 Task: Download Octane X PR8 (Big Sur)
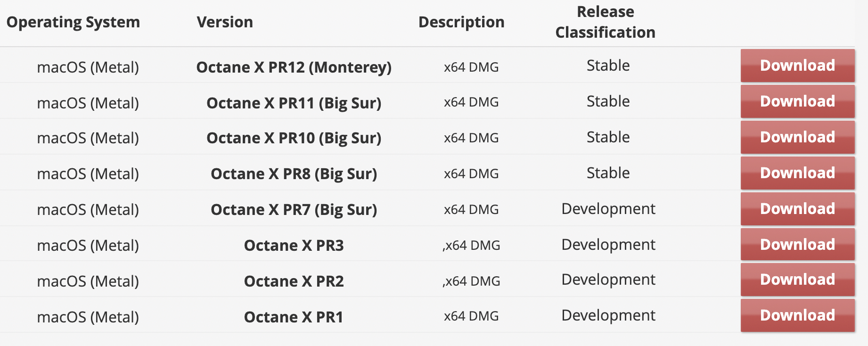[797, 173]
